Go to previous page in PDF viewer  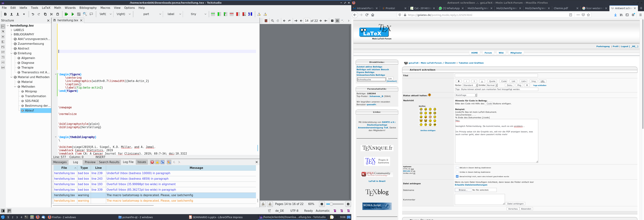301,21
